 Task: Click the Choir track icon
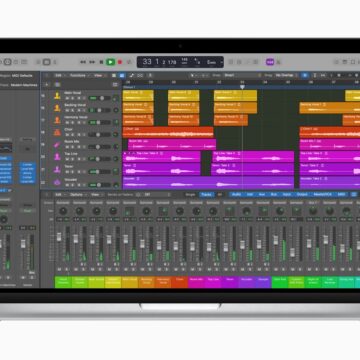point(57,132)
